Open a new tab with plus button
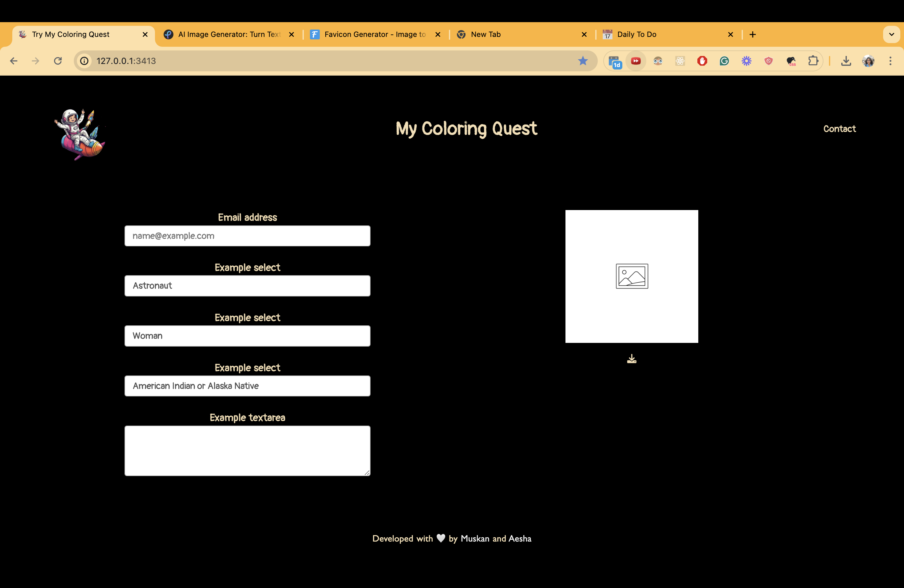Screen dimensions: 904x588 [752, 34]
